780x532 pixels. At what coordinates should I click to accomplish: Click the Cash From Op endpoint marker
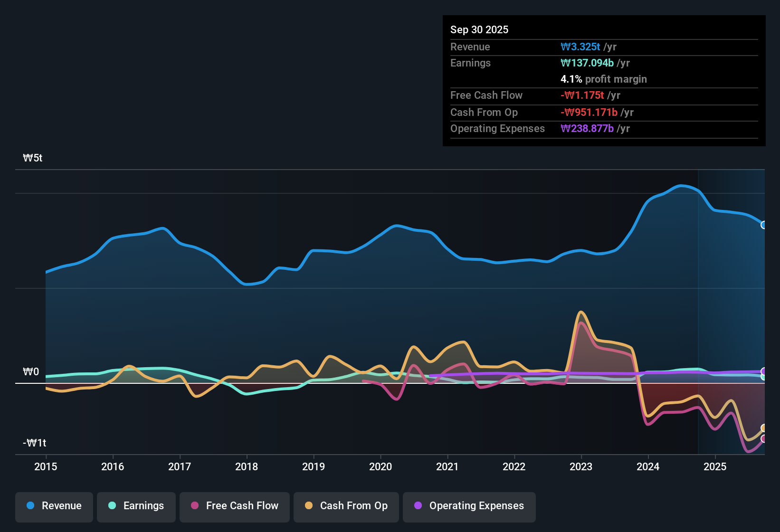click(764, 427)
